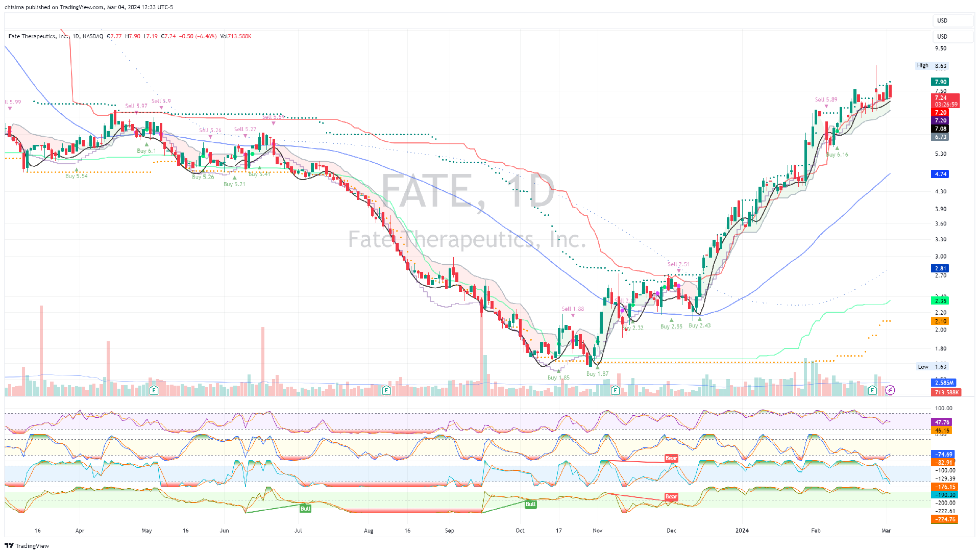Image resolution: width=980 pixels, height=554 pixels.
Task: Click the Fate Therapeutics symbol title
Action: click(x=38, y=36)
